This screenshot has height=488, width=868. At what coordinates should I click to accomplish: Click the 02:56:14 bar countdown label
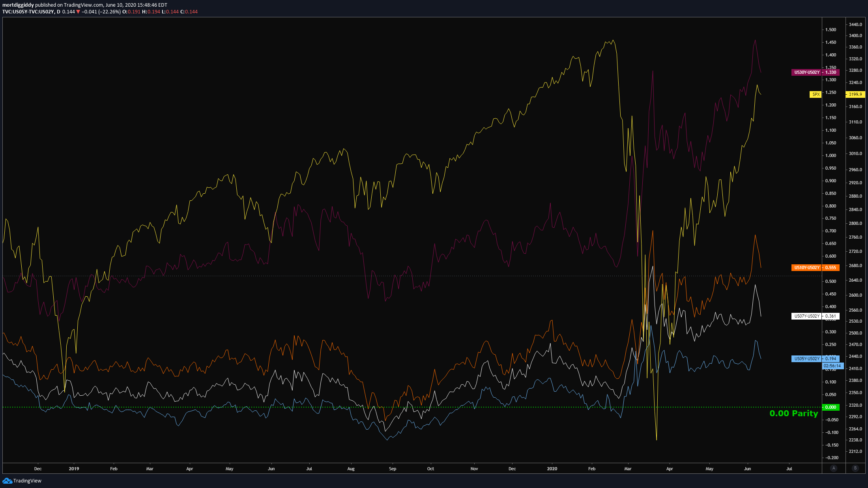click(x=832, y=366)
